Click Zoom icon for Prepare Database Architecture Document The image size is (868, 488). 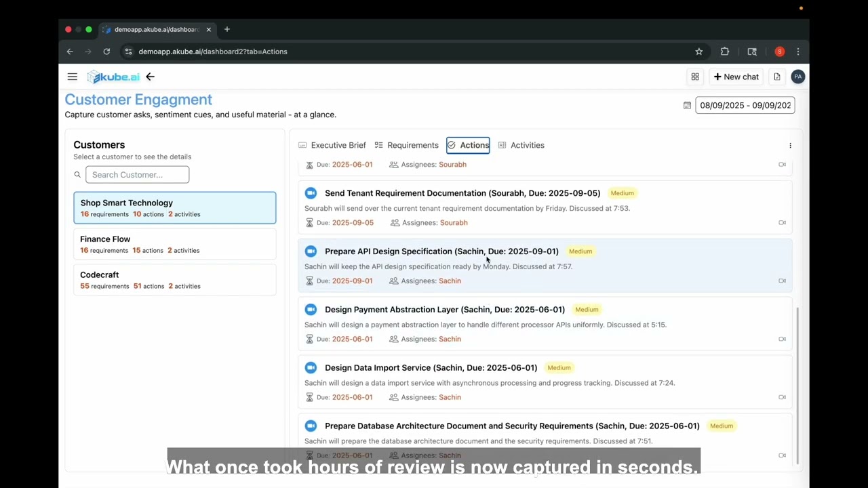(311, 426)
